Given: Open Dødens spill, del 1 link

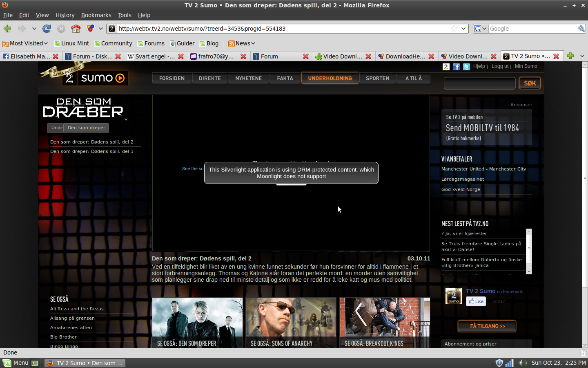Looking at the screenshot, I should [92, 151].
